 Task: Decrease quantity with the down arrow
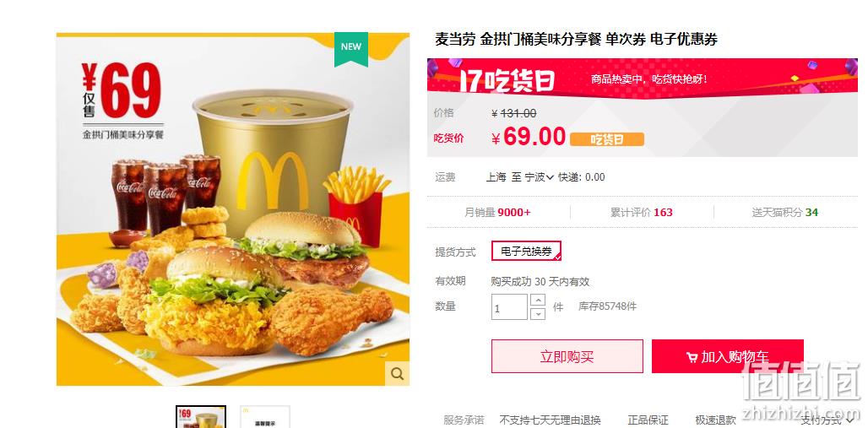tap(538, 314)
